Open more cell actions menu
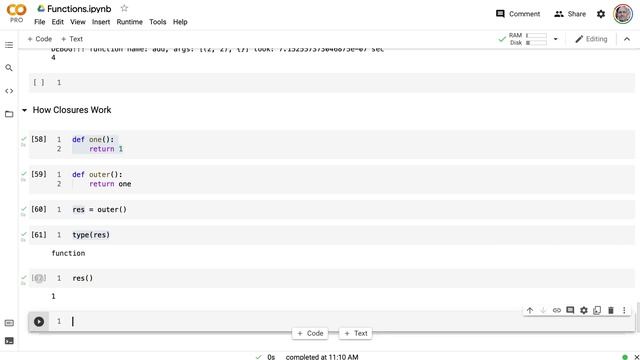The image size is (640, 360). tap(624, 310)
